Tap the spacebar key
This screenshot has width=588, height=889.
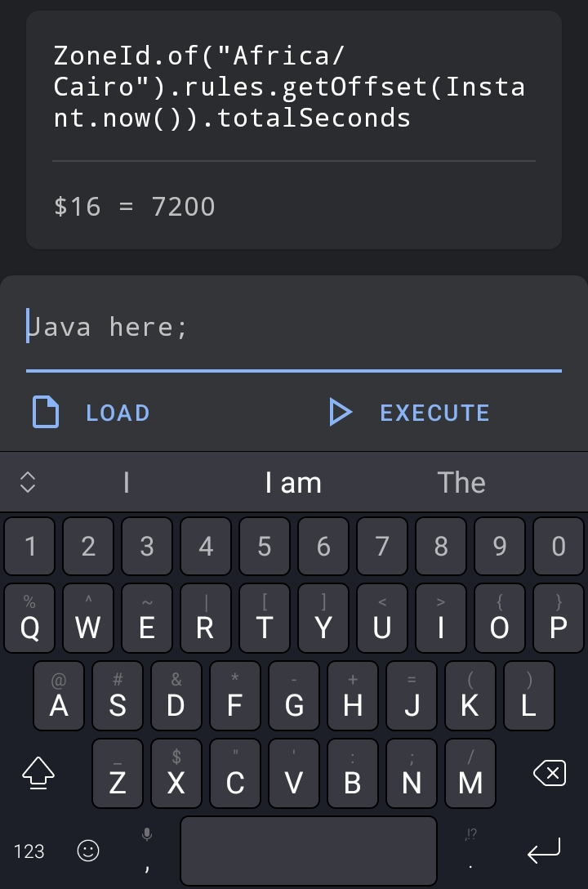pyautogui.click(x=309, y=851)
